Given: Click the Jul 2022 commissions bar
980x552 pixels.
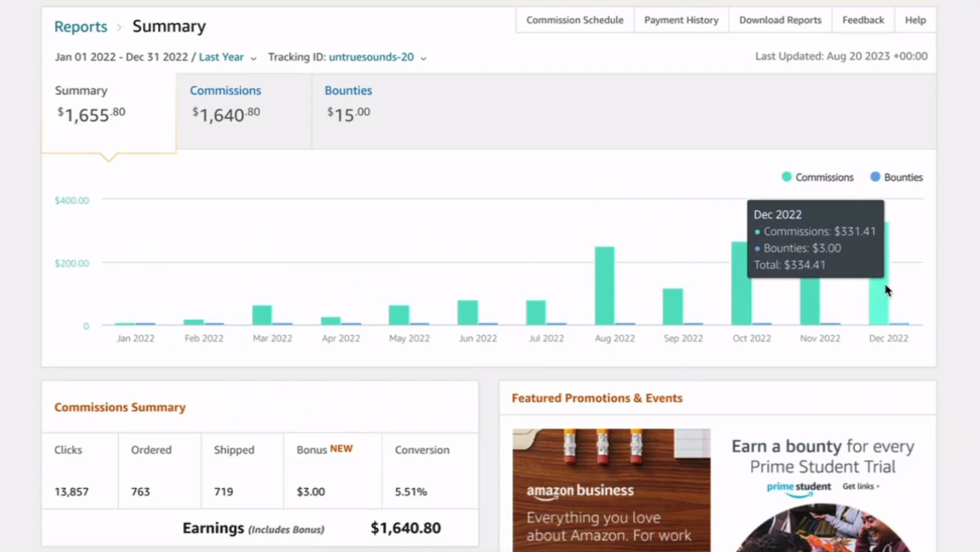Looking at the screenshot, I should tap(536, 313).
